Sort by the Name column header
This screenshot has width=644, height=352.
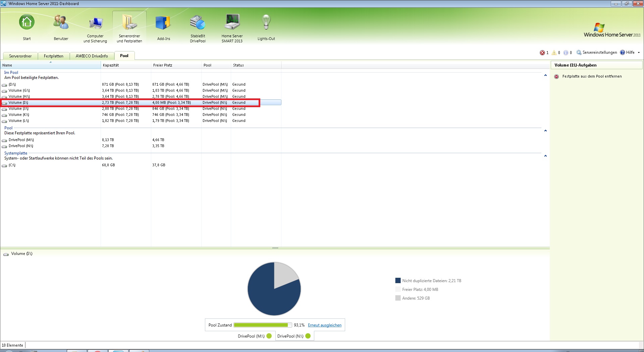coord(51,65)
